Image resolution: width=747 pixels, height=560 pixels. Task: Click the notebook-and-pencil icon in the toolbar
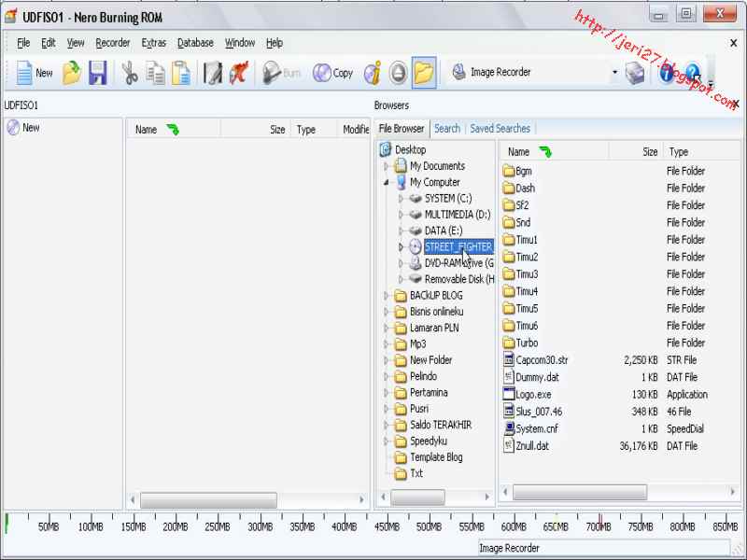pos(212,73)
